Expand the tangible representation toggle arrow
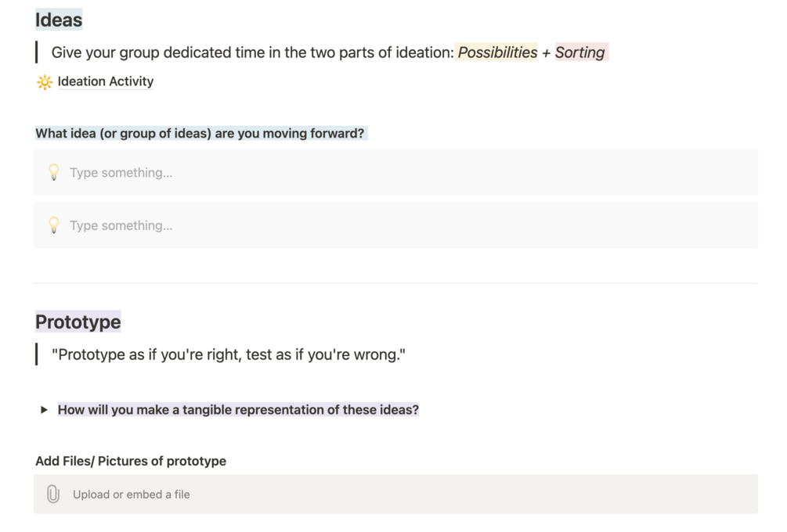Screen dimensions: 787x532 tap(44, 410)
